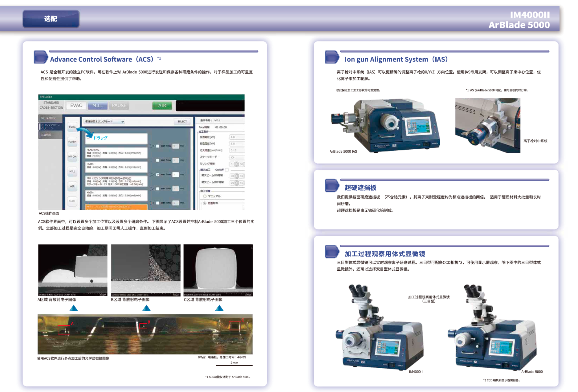Open the ミリングプロセス クリエータ side tab
The image size is (578, 392).
coord(50,126)
